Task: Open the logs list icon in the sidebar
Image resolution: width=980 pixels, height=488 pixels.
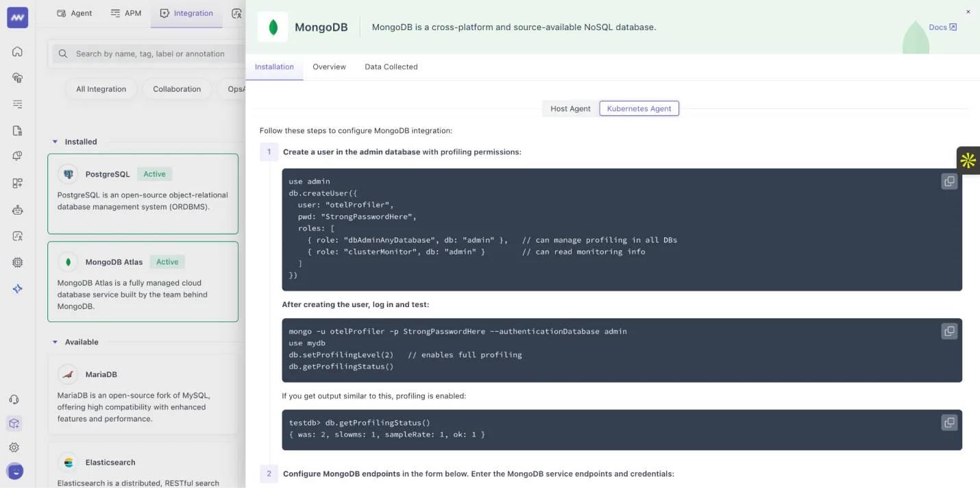Action: pyautogui.click(x=17, y=104)
